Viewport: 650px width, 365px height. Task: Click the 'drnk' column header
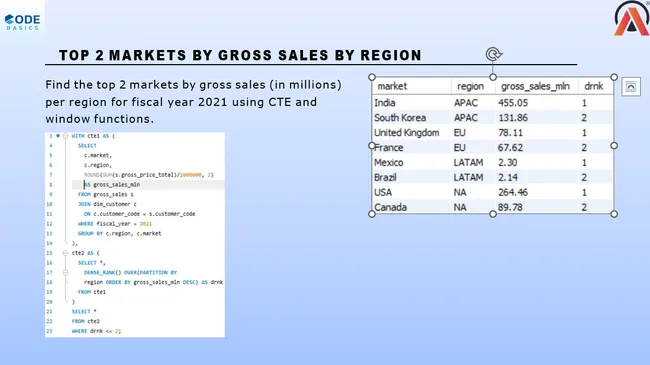point(594,86)
